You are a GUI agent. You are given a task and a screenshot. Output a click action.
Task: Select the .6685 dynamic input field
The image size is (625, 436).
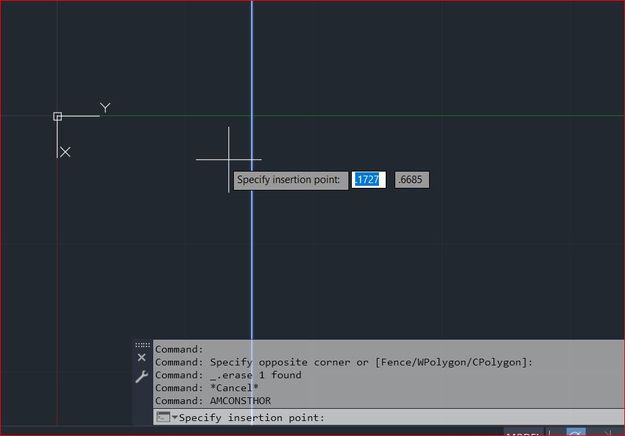tap(412, 180)
